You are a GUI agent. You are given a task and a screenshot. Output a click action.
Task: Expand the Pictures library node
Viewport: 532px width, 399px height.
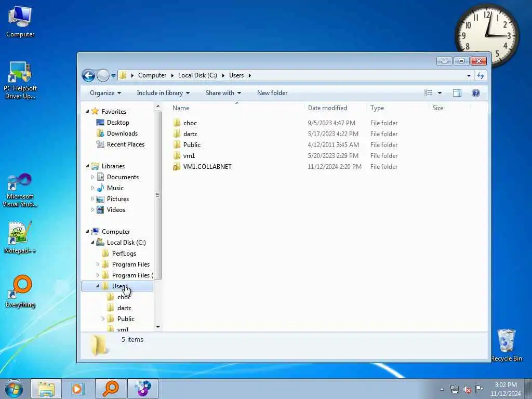[x=92, y=199]
